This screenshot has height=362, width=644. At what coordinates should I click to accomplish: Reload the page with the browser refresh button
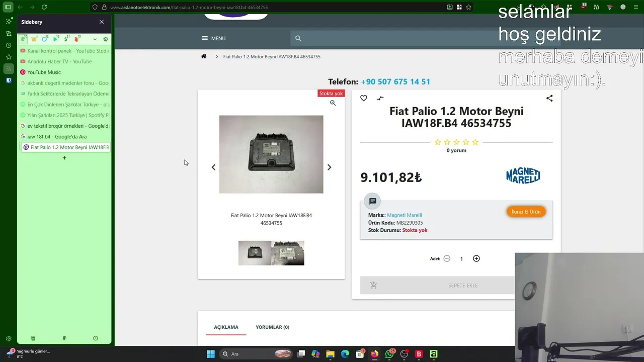click(x=44, y=7)
